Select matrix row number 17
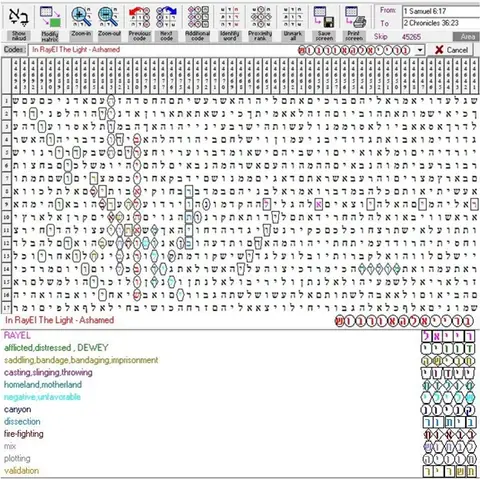Screen dimensions: 480x479 pos(6,307)
